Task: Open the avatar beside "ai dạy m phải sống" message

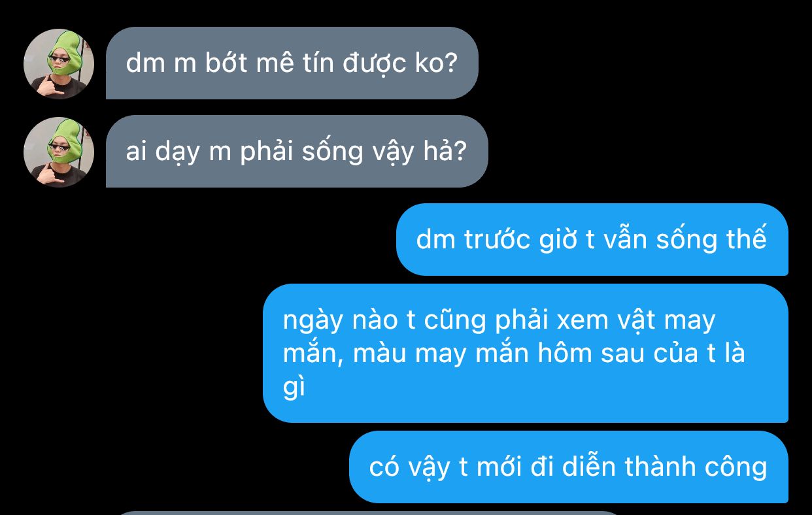Action: 59,152
